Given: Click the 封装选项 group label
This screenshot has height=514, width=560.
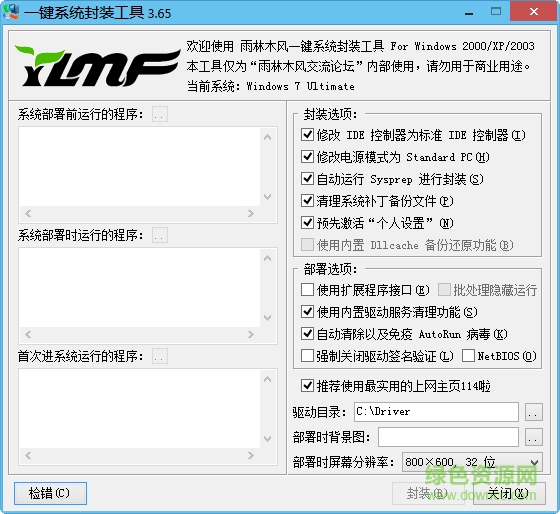Looking at the screenshot, I should point(330,114).
